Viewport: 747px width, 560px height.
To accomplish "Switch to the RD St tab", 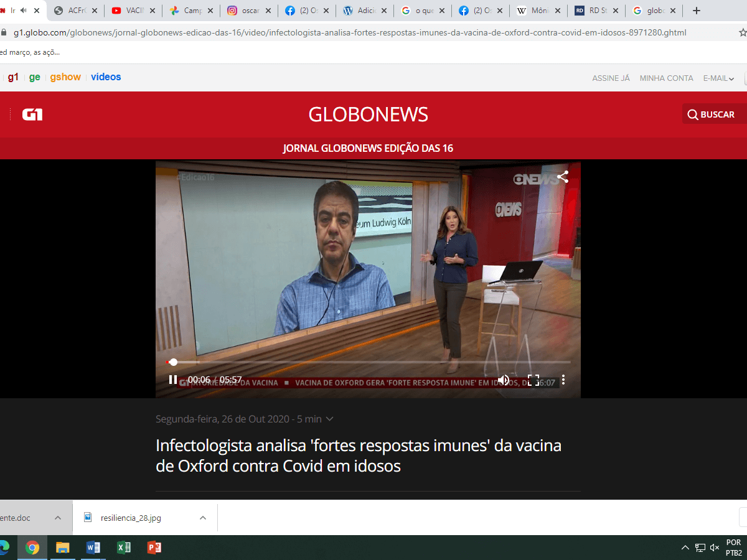I will pyautogui.click(x=596, y=11).
